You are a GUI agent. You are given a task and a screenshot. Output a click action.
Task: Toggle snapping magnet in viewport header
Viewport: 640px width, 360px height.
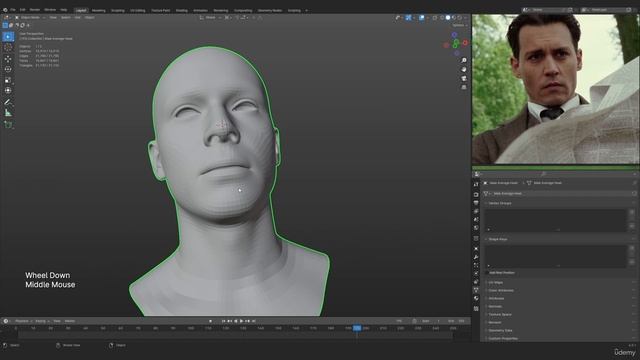238,18
